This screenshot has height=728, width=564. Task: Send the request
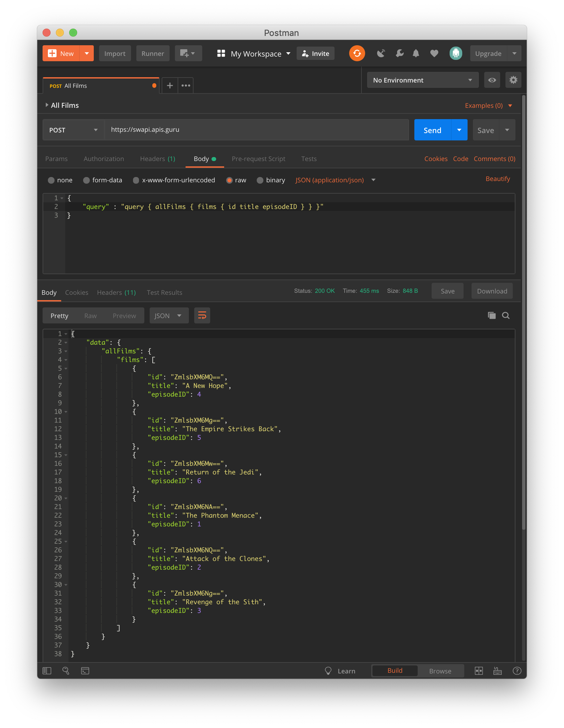(432, 130)
